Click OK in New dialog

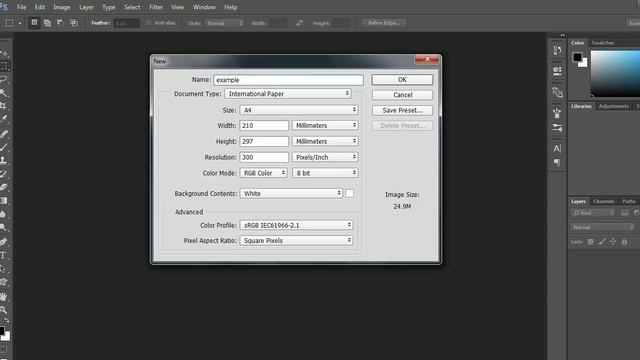click(402, 80)
